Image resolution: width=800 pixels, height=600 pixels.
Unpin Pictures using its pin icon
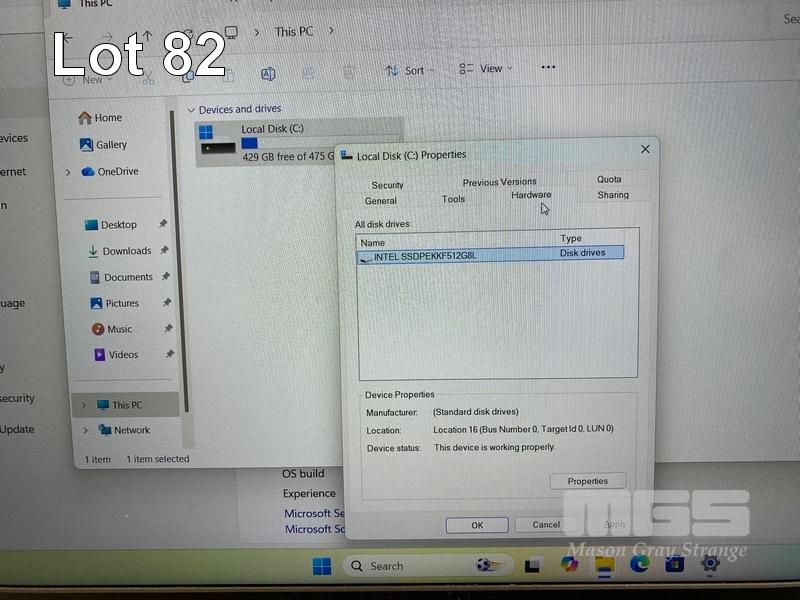pyautogui.click(x=167, y=302)
